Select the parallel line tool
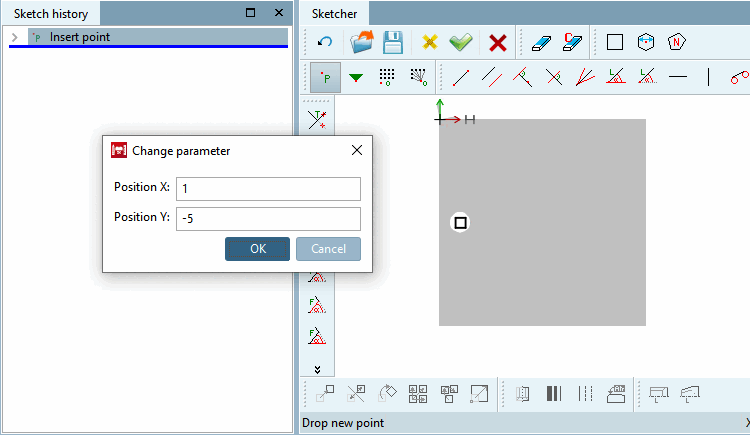 [x=492, y=77]
